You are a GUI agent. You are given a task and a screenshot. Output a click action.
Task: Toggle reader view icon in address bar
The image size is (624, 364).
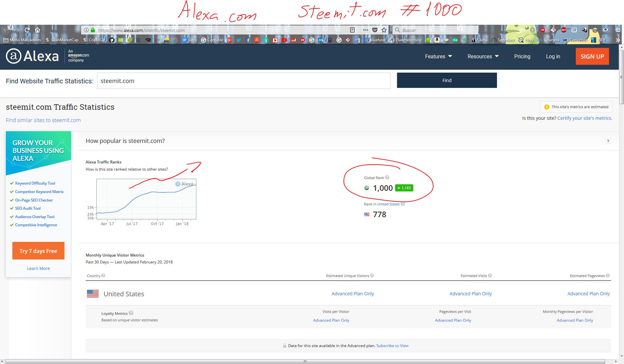click(x=352, y=30)
